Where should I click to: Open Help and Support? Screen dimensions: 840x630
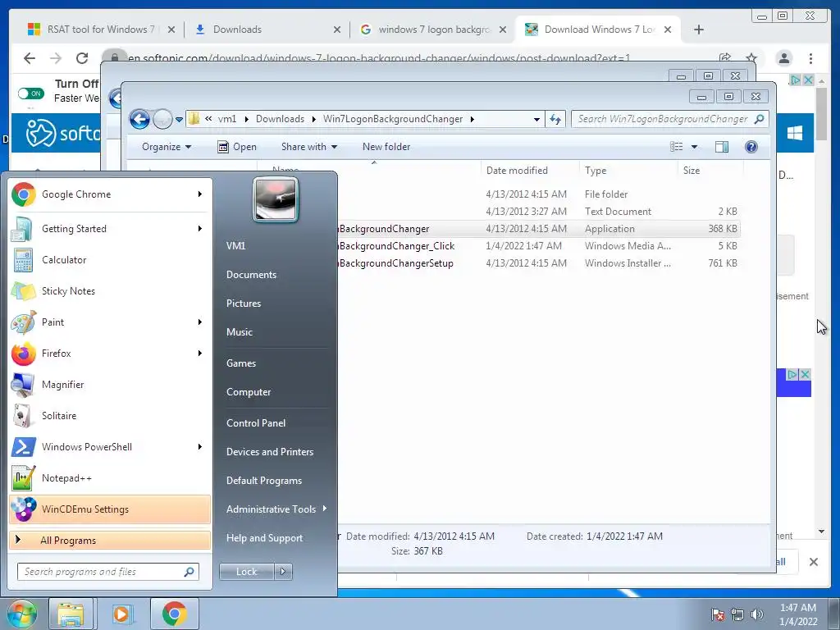click(x=265, y=538)
